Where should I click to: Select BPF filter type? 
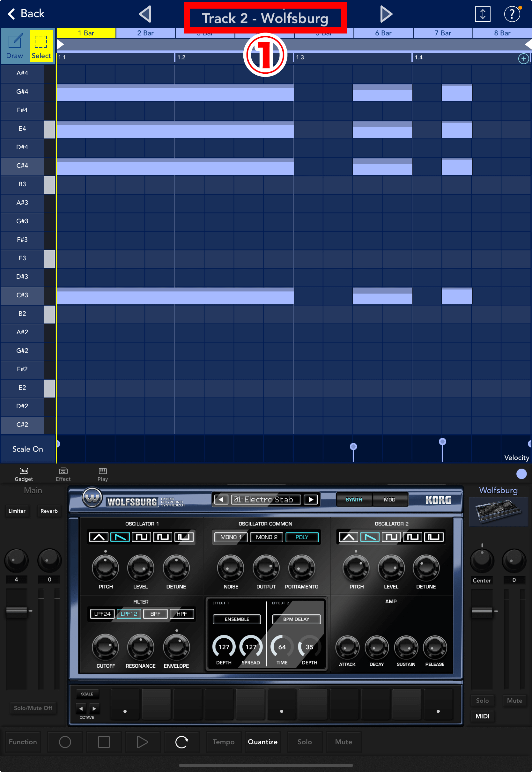click(155, 613)
